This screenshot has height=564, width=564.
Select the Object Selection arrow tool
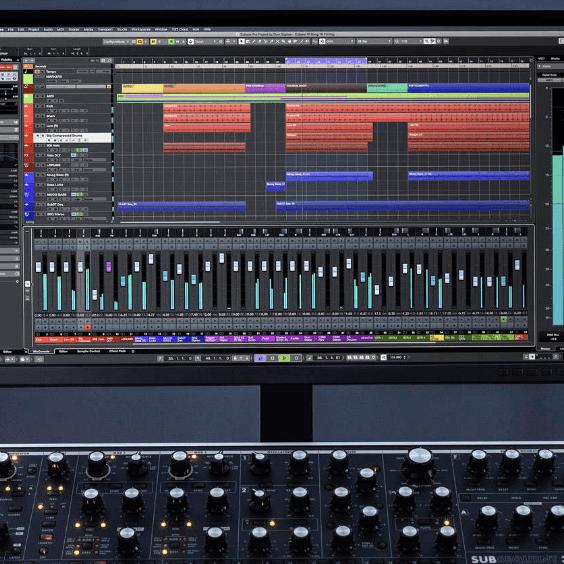(x=242, y=42)
